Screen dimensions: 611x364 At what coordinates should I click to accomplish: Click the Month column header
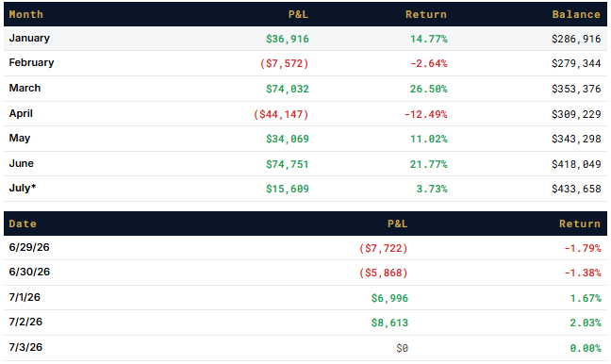click(25, 14)
